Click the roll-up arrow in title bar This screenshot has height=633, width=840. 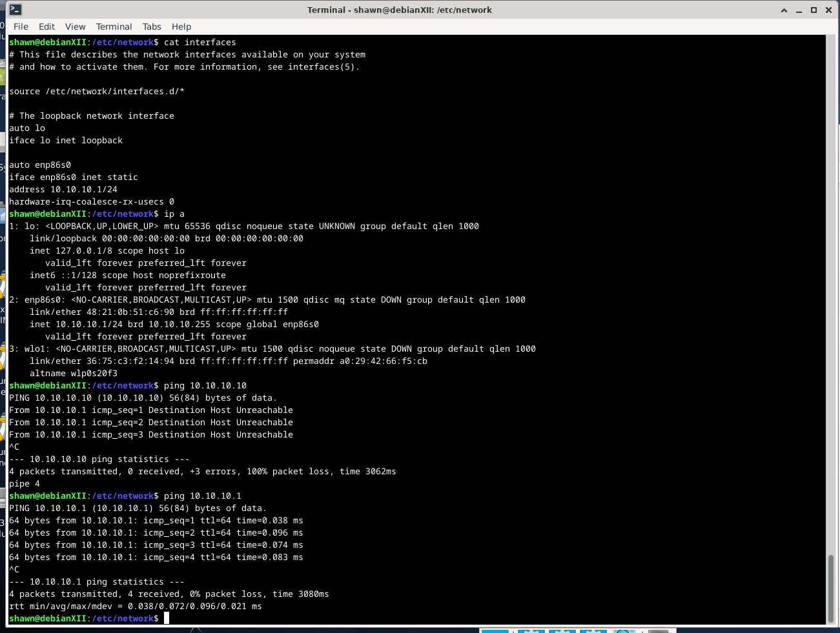coord(784,10)
